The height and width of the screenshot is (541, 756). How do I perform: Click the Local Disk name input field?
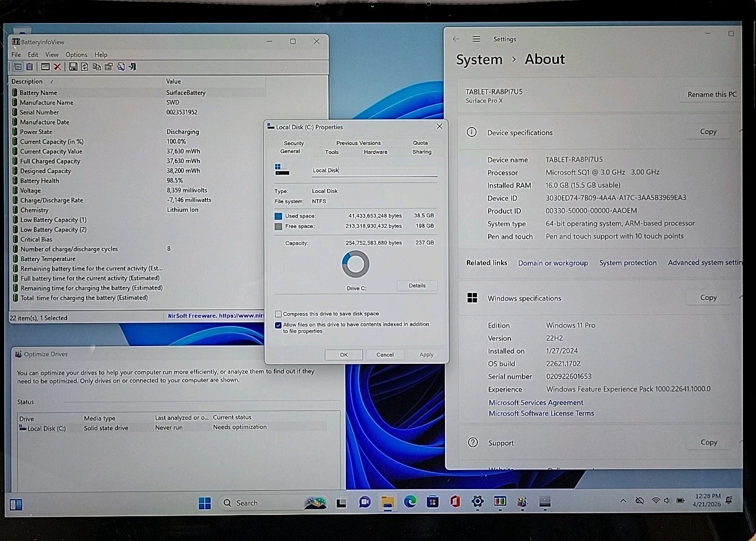click(374, 171)
